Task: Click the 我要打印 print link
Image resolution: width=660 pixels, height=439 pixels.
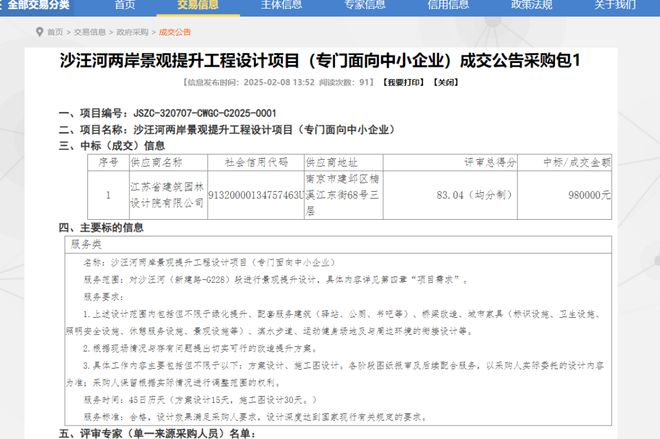Action: (x=403, y=82)
